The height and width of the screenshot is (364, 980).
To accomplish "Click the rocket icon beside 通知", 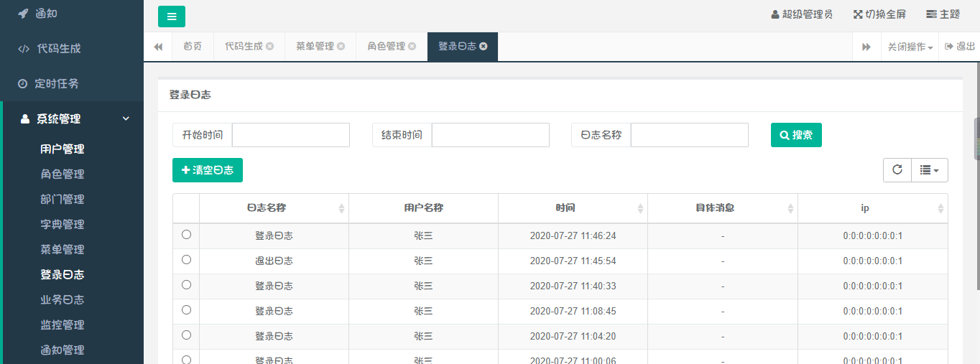I will point(23,13).
